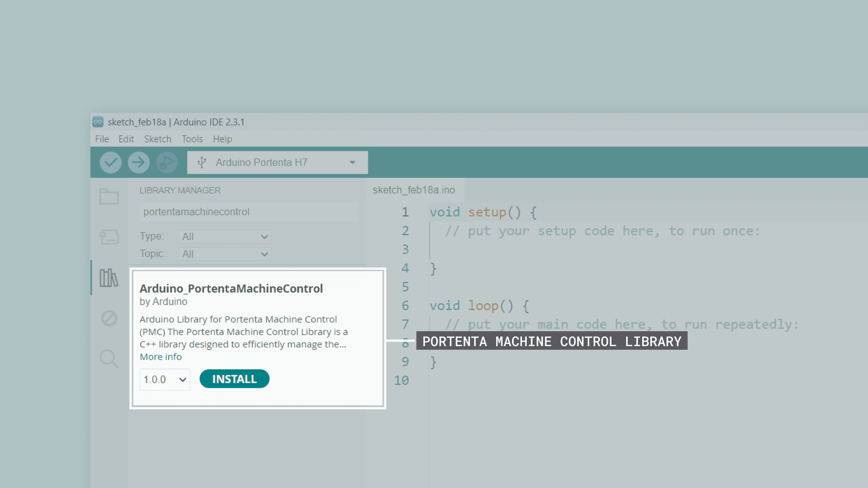The image size is (868, 488).
Task: Expand the 1.0.0 version dropdown
Action: (x=165, y=380)
